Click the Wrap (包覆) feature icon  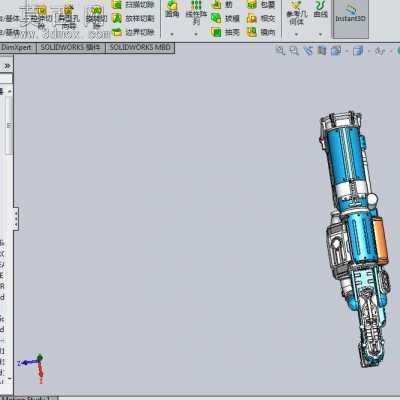[x=252, y=5]
